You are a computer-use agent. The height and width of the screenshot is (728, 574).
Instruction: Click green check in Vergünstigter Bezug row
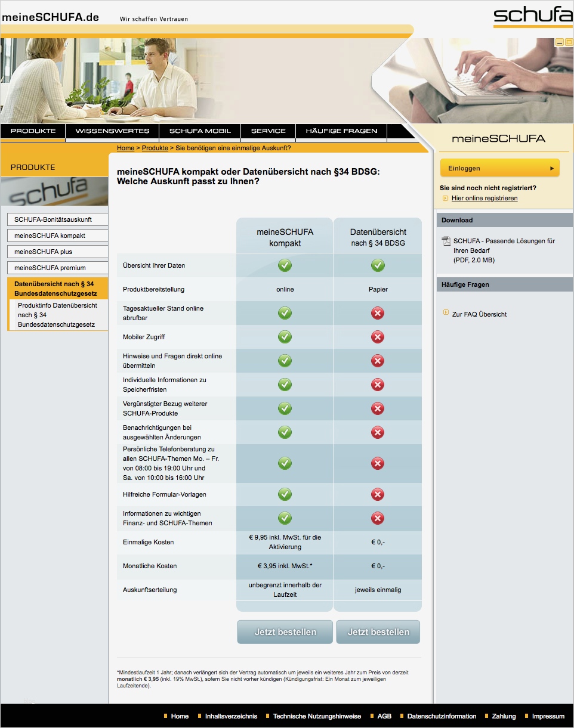point(285,408)
